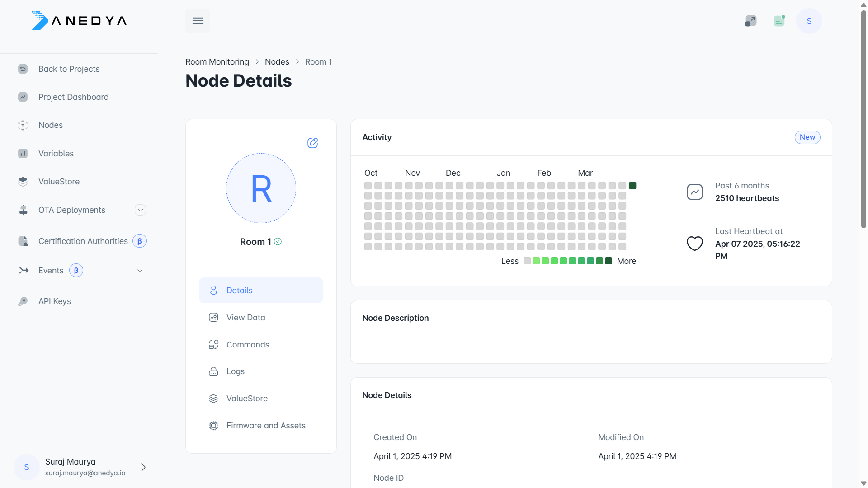
Task: Select the View Data tab
Action: (245, 317)
